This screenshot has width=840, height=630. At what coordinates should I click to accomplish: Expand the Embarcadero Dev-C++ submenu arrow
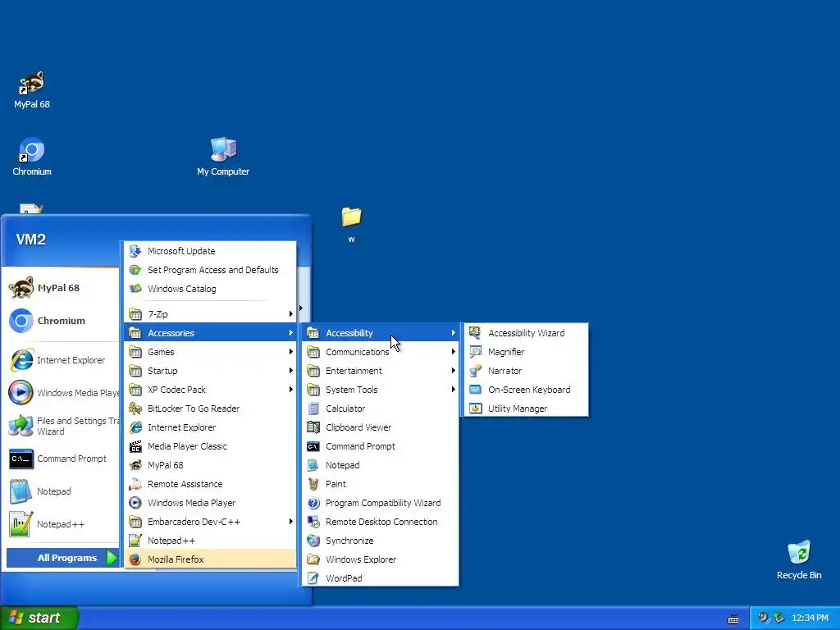(x=291, y=522)
